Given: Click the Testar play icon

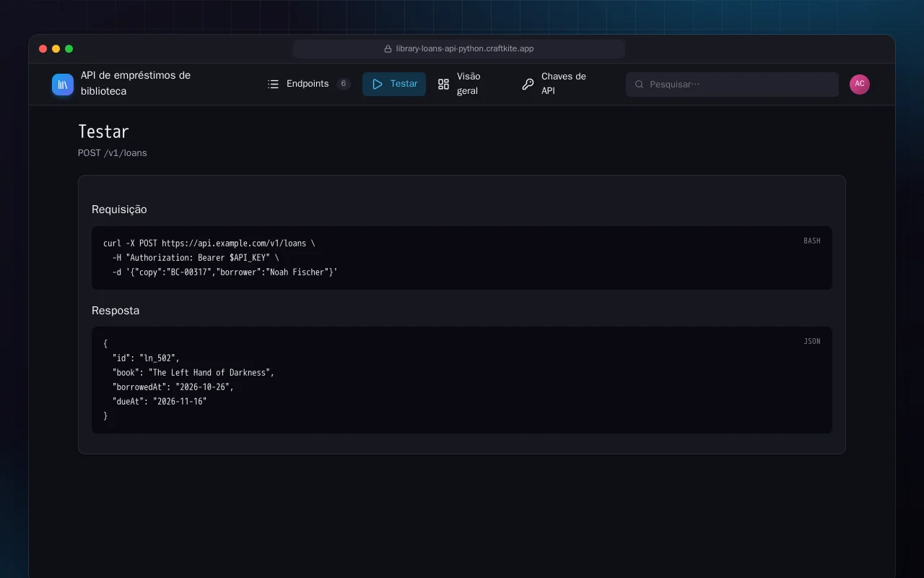Looking at the screenshot, I should click(378, 84).
